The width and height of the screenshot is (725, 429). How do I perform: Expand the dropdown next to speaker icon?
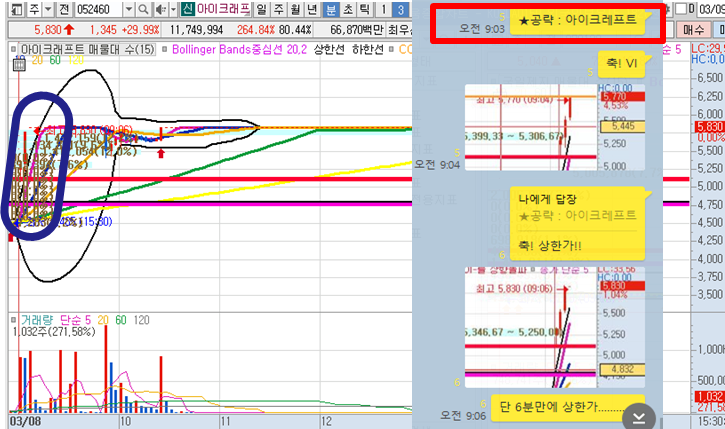pos(173,9)
